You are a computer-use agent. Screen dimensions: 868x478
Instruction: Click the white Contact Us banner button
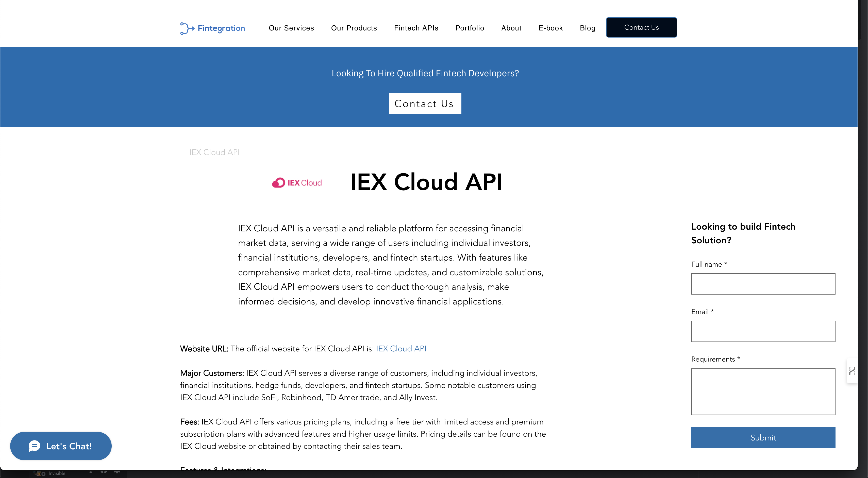[x=425, y=104]
